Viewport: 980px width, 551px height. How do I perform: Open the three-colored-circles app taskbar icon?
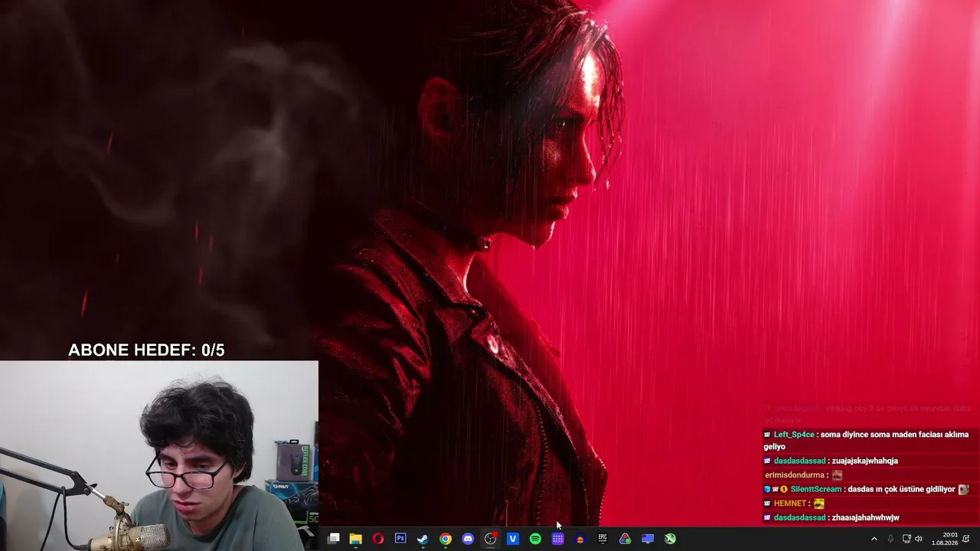[625, 539]
